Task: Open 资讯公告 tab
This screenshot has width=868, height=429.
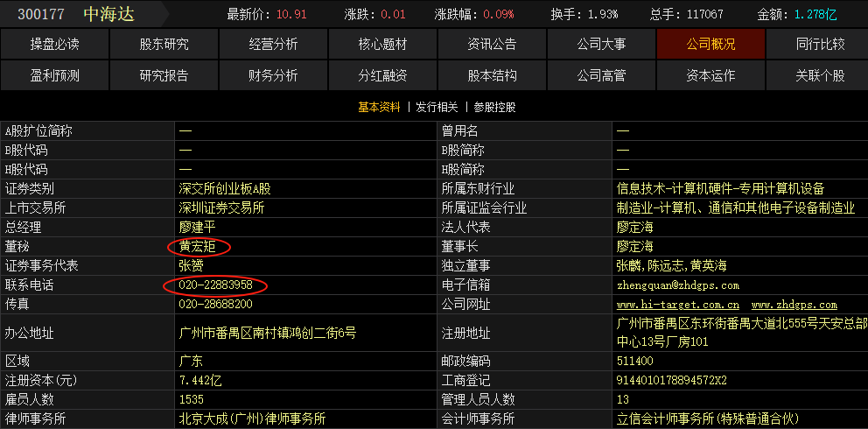Action: click(492, 45)
